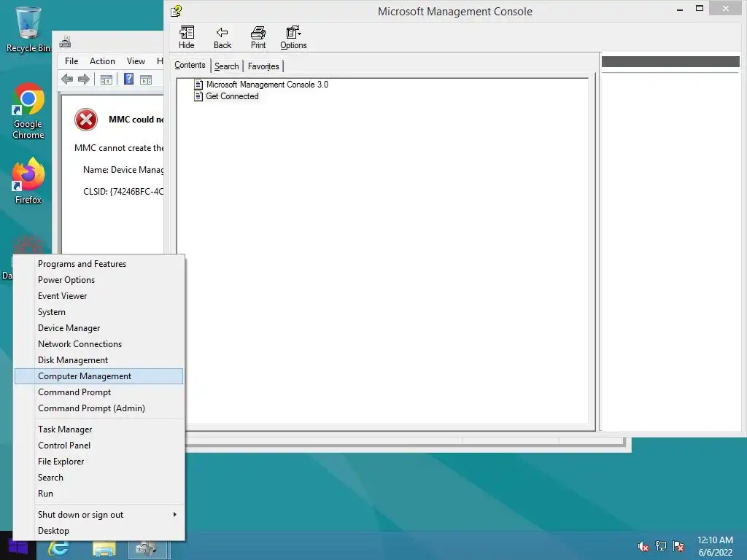The width and height of the screenshot is (747, 560).
Task: Toggle console tree icon in MMC toolbar
Action: coord(107,79)
